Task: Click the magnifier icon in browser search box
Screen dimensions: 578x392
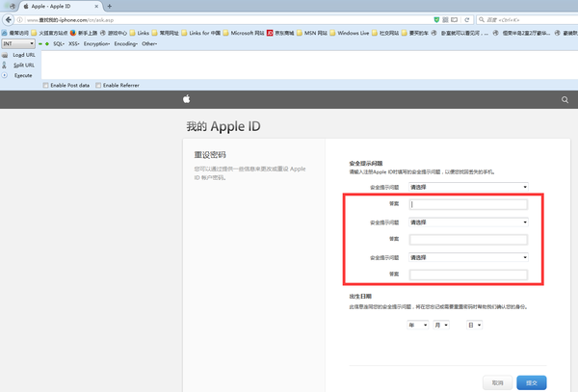Action: pos(482,19)
